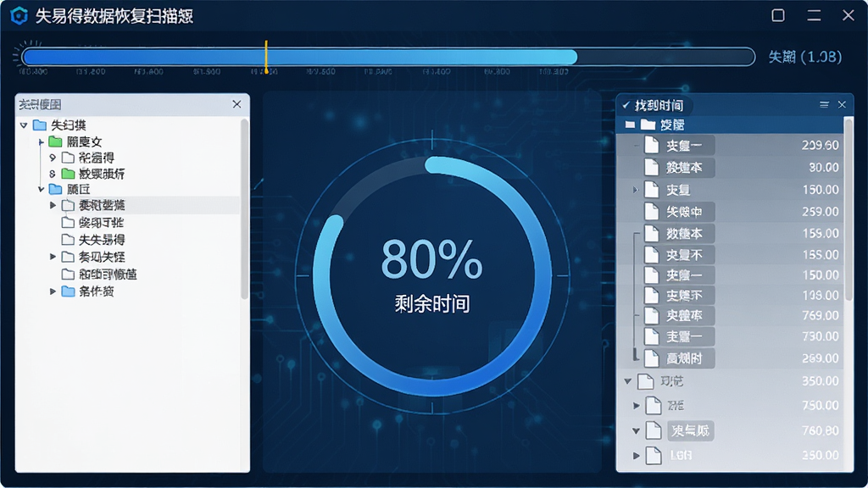Viewport: 868px width, 488px height.
Task: Select the file icon in the 750.00 row
Action: point(654,406)
